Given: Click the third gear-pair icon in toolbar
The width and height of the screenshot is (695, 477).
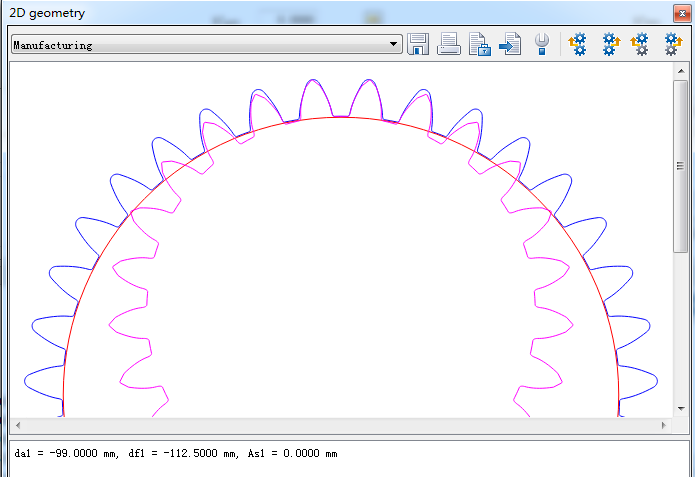Looking at the screenshot, I should [x=640, y=44].
